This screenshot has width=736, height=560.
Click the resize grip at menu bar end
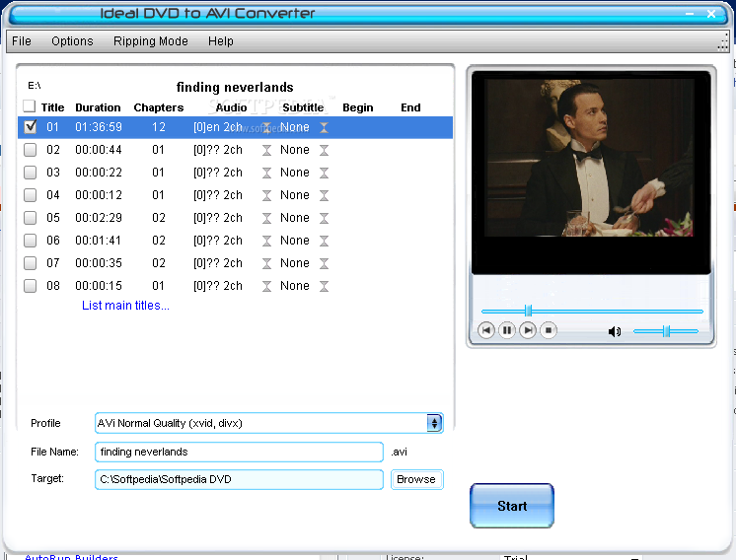[x=723, y=43]
